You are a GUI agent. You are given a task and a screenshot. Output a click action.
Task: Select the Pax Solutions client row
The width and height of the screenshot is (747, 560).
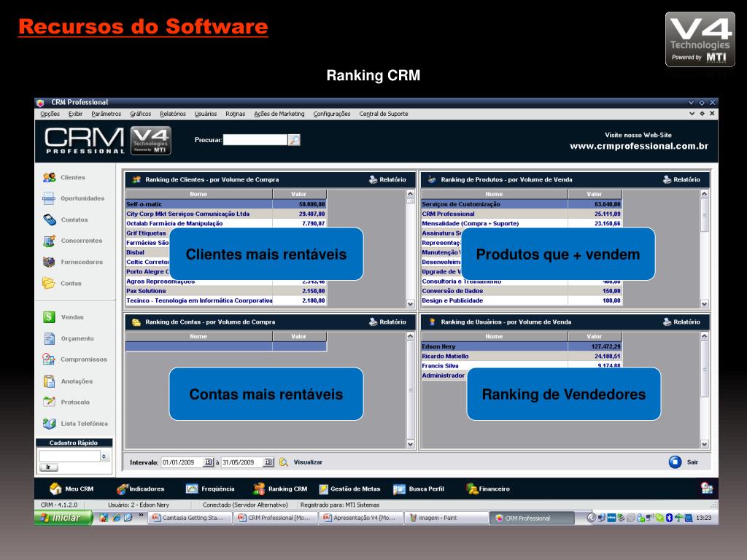[226, 291]
